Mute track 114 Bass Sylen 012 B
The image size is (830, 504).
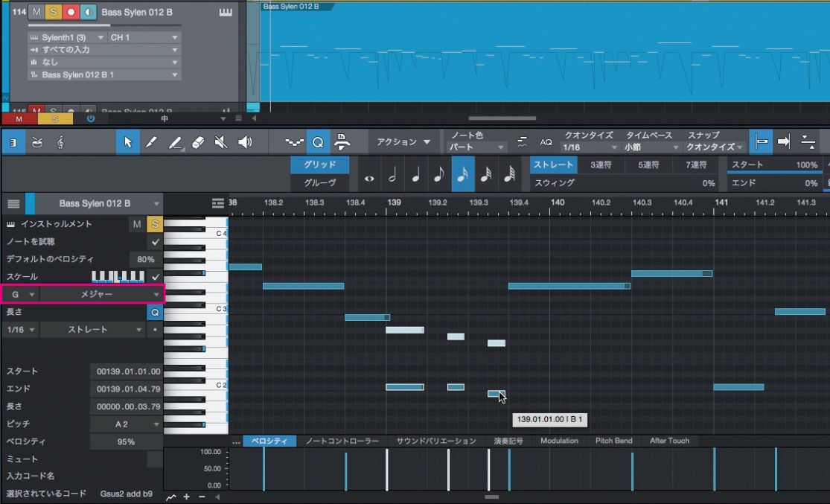36,12
